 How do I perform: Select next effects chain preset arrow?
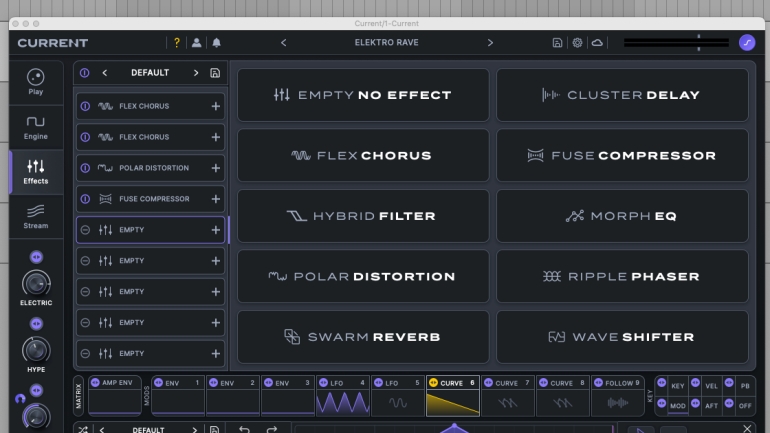tap(196, 73)
